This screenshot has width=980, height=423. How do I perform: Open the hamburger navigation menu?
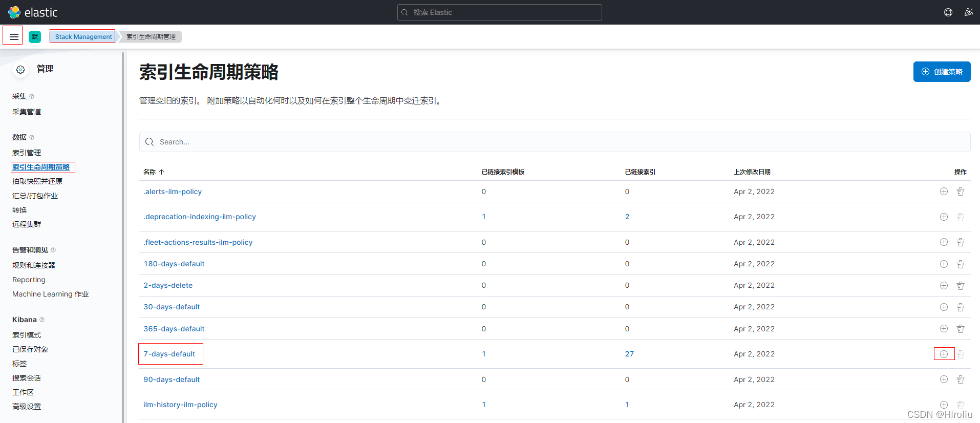click(x=14, y=37)
